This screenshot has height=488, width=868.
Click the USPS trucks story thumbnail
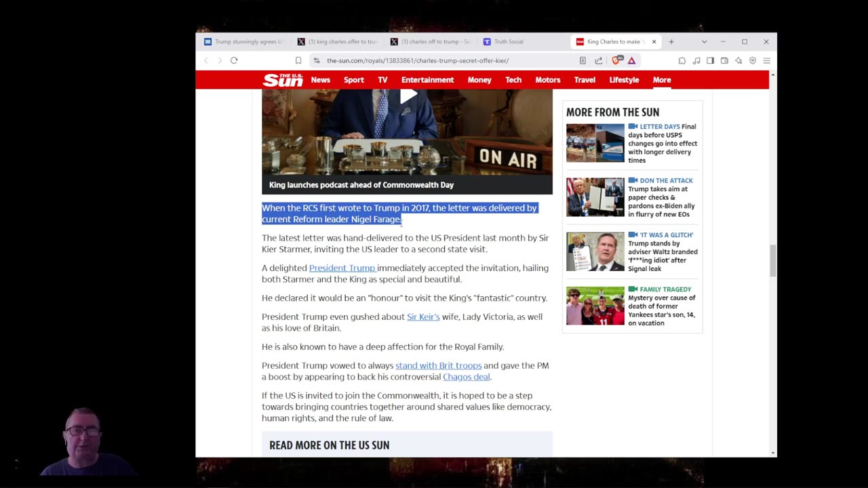coord(595,142)
